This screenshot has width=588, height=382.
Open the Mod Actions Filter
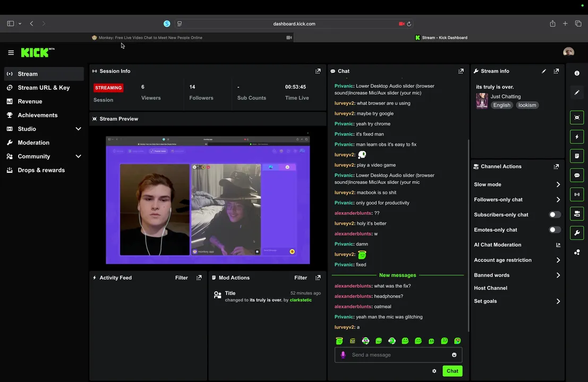(x=301, y=278)
